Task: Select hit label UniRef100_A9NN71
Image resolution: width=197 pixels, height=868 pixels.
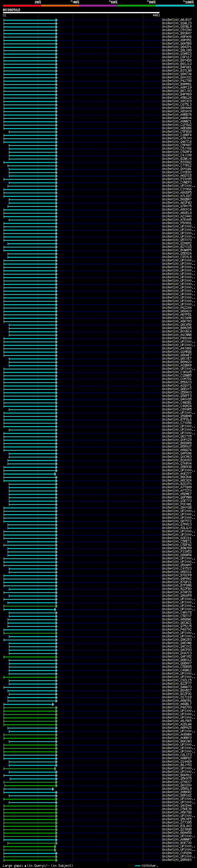Action: pos(177,121)
